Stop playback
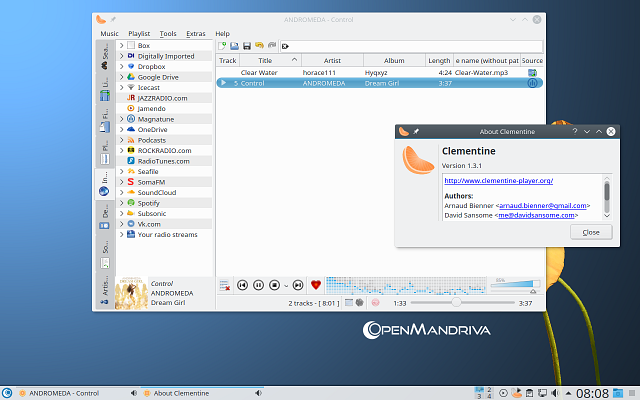 pyautogui.click(x=274, y=285)
